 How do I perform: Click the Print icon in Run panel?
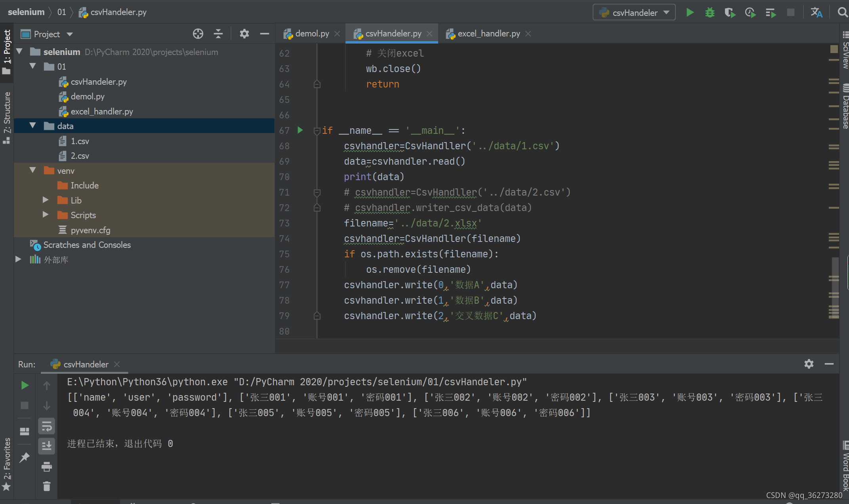coord(47,467)
